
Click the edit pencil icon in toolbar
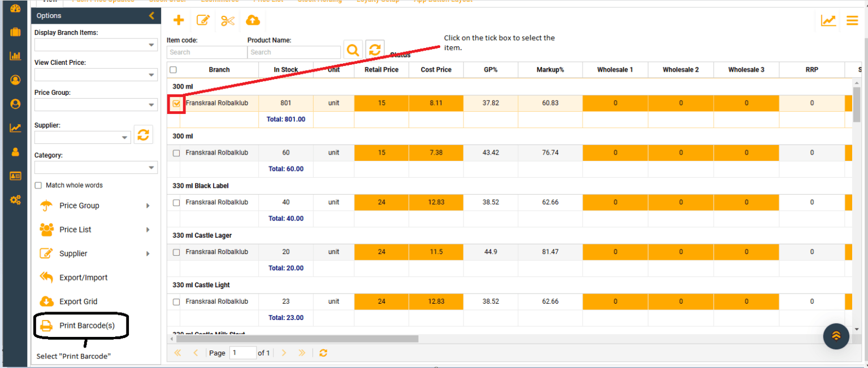pos(203,21)
